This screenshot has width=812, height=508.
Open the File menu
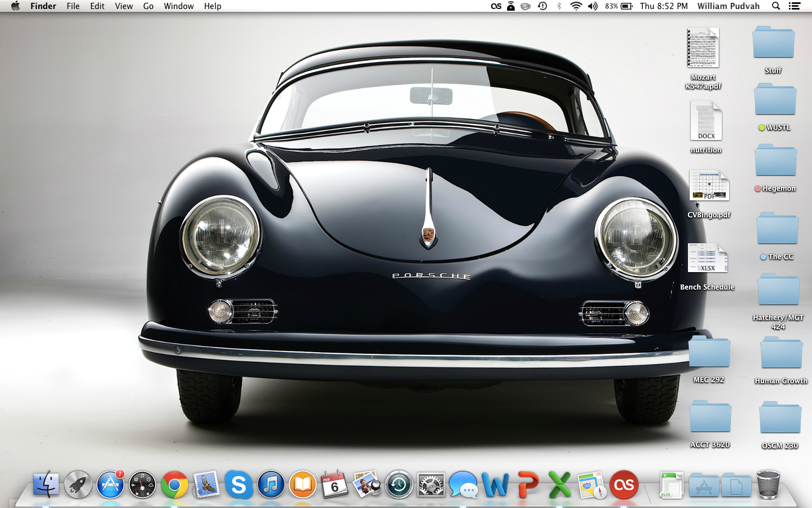tap(73, 6)
